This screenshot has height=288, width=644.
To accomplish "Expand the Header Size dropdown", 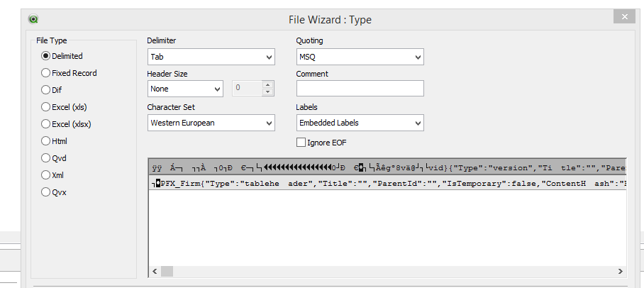I will 185,89.
